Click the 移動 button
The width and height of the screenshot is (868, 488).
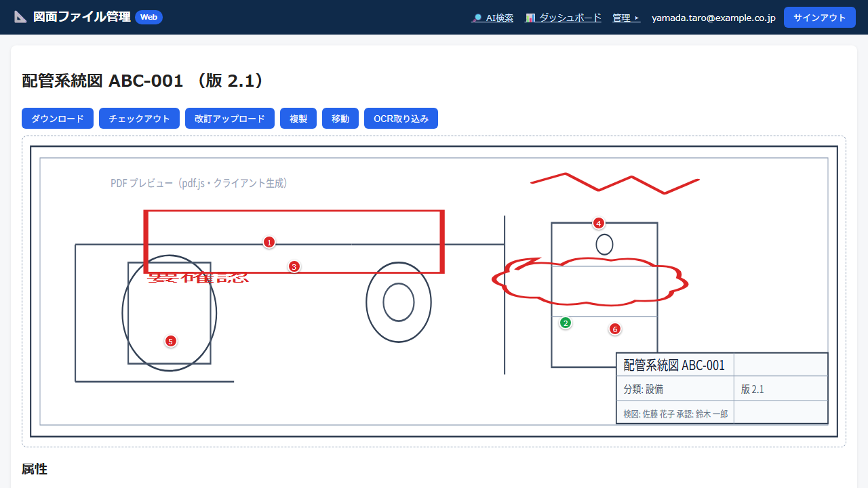coord(340,119)
